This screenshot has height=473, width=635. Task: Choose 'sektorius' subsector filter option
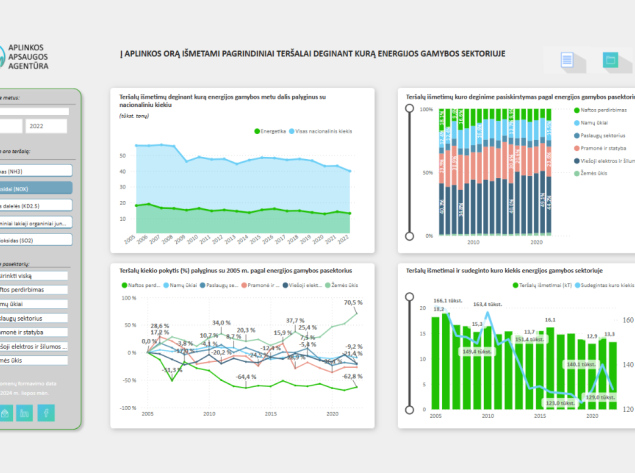click(34, 318)
